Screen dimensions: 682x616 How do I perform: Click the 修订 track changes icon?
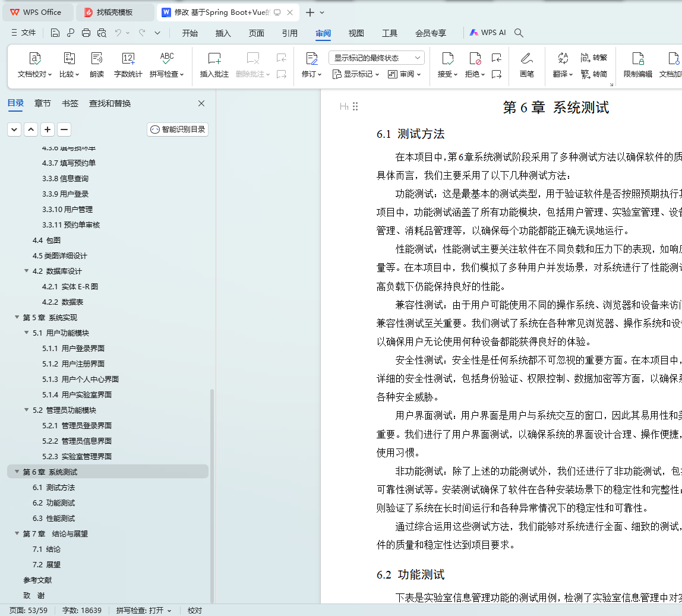click(x=312, y=58)
